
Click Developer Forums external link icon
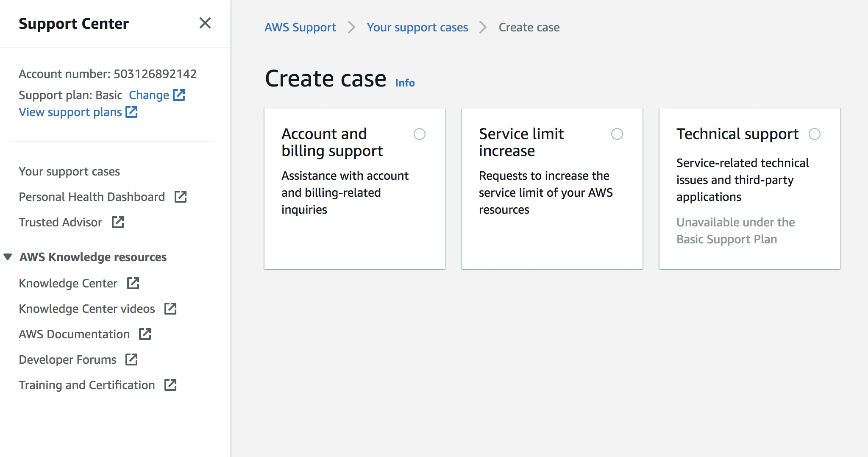[x=131, y=359]
